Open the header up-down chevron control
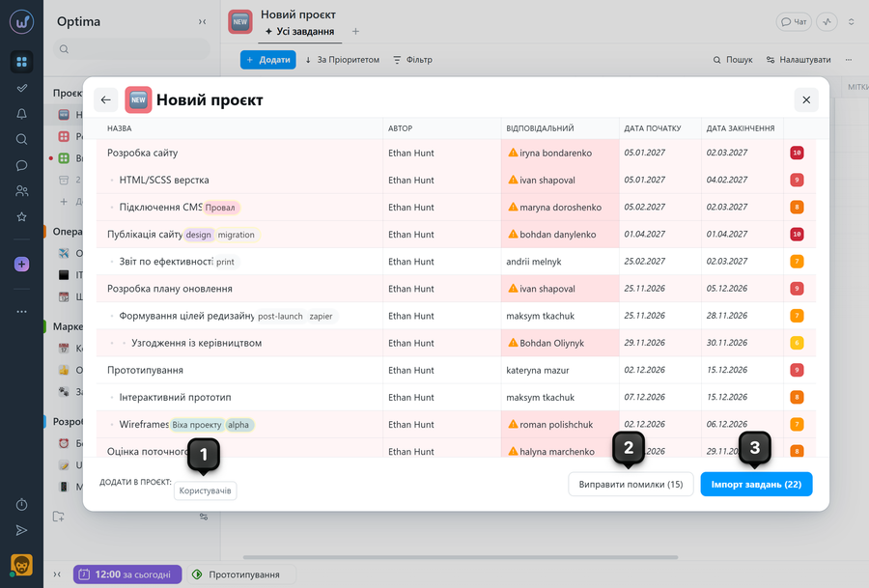This screenshot has width=869, height=588. [x=852, y=21]
